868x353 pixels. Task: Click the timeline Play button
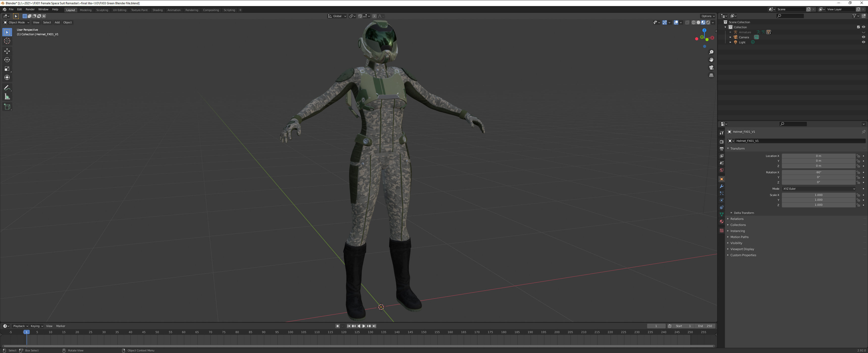click(x=364, y=326)
